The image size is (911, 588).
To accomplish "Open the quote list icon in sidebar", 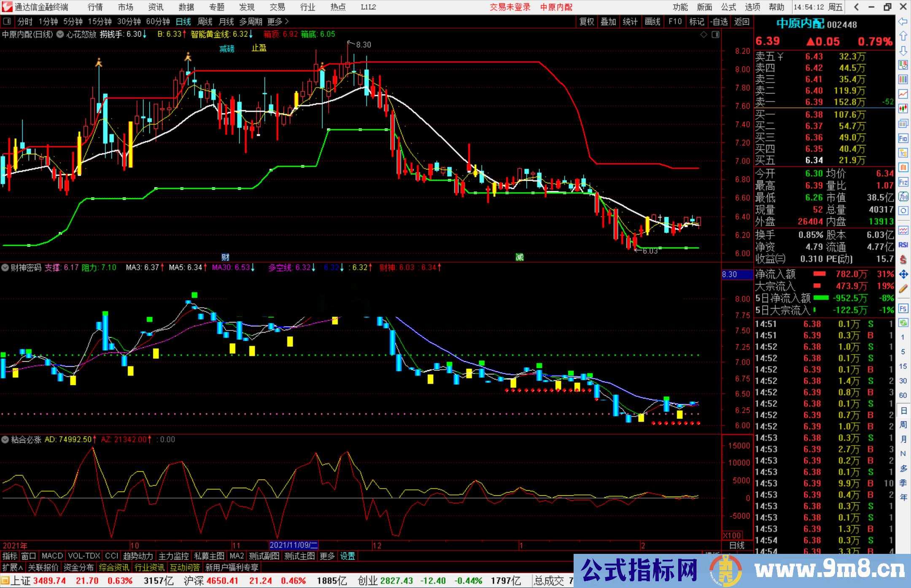I will 903,78.
